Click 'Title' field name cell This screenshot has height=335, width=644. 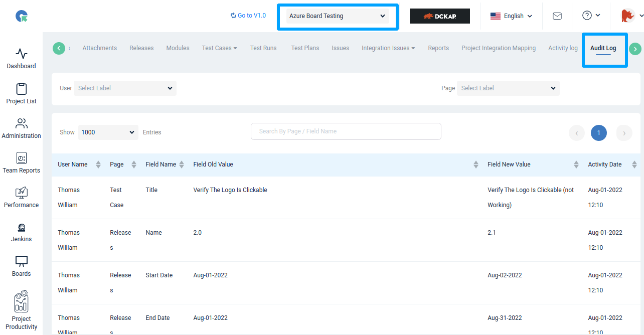point(151,190)
